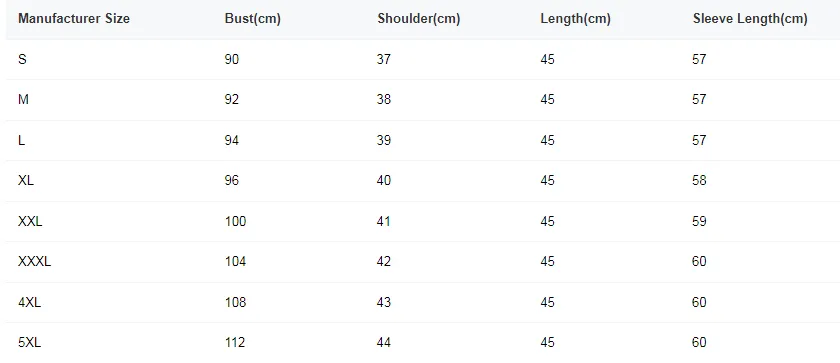This screenshot has height=363, width=840.
Task: Click shoulder value 42 for XXXL
Action: (x=384, y=261)
